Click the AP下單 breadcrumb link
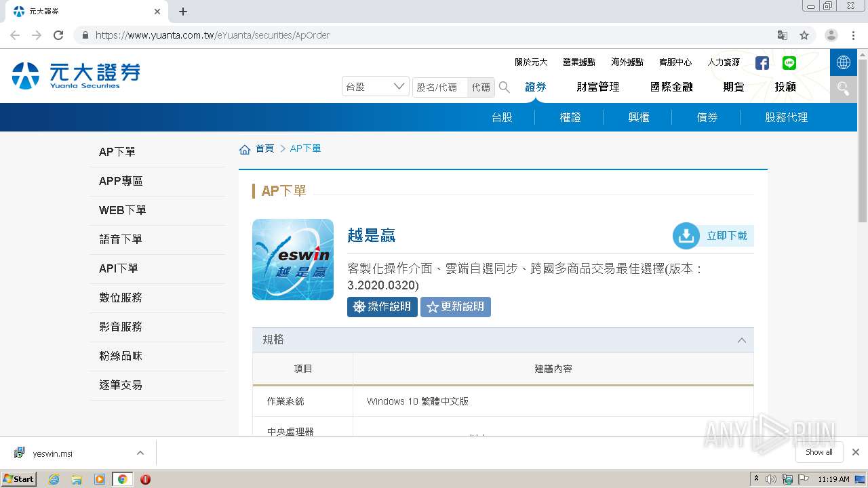The width and height of the screenshot is (868, 488). 306,148
